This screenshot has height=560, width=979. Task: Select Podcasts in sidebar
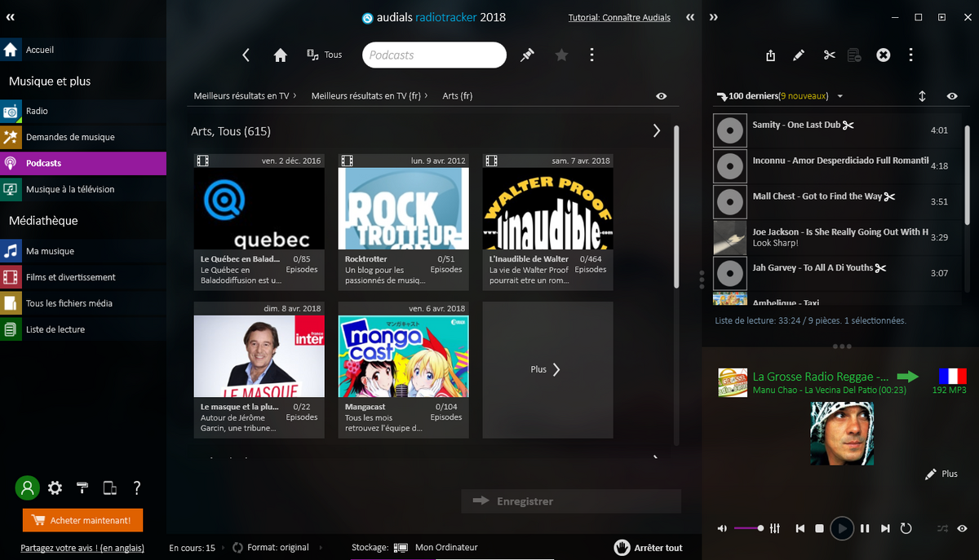pos(83,163)
